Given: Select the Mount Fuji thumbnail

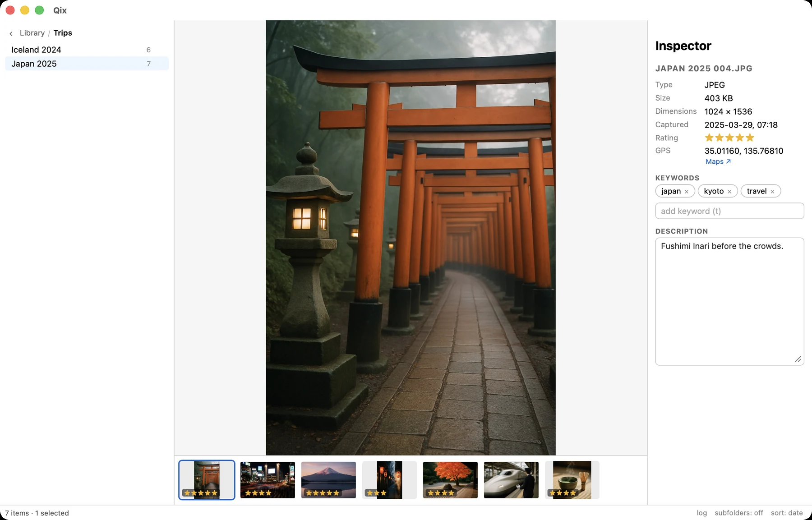Looking at the screenshot, I should (328, 480).
